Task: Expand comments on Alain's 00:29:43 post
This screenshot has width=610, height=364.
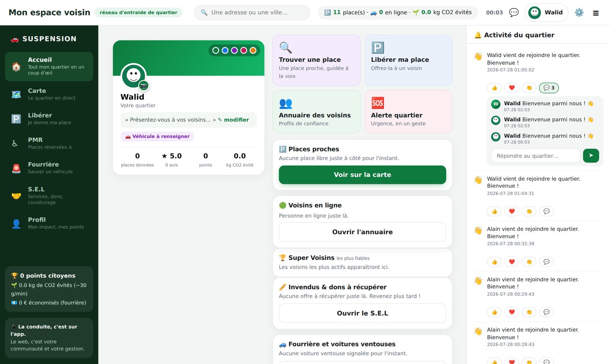Action: [546, 312]
